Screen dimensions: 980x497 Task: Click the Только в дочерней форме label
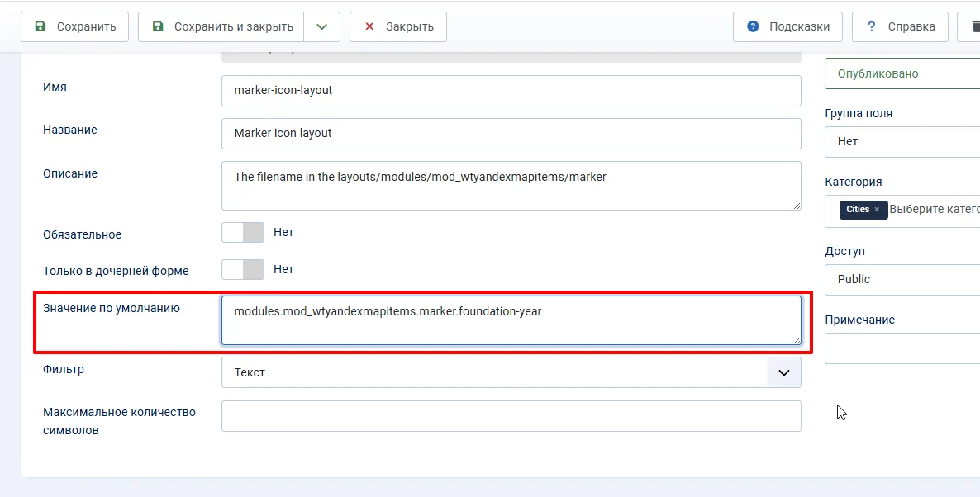(117, 271)
